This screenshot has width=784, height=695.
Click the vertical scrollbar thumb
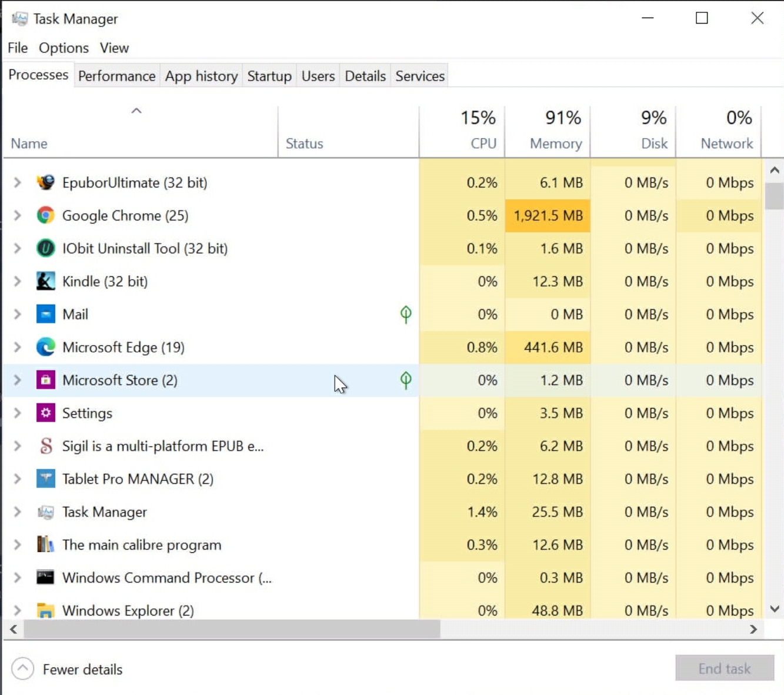coord(775,196)
